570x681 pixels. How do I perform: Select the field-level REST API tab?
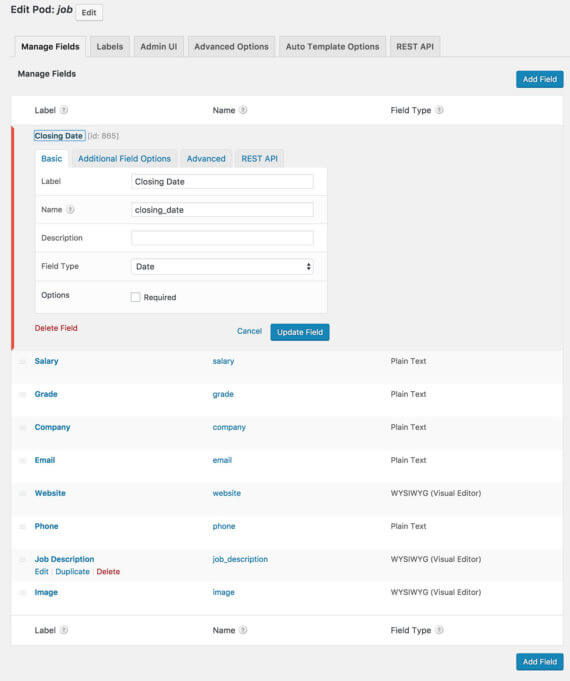click(259, 159)
